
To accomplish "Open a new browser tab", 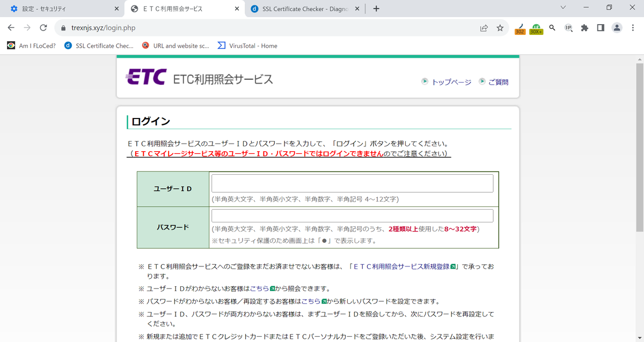I will pyautogui.click(x=376, y=9).
